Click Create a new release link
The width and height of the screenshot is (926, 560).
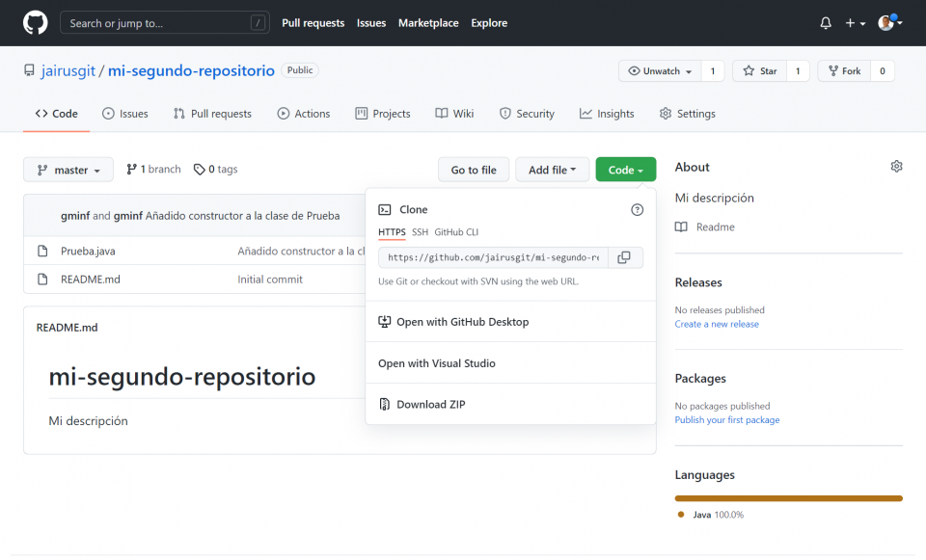click(717, 324)
